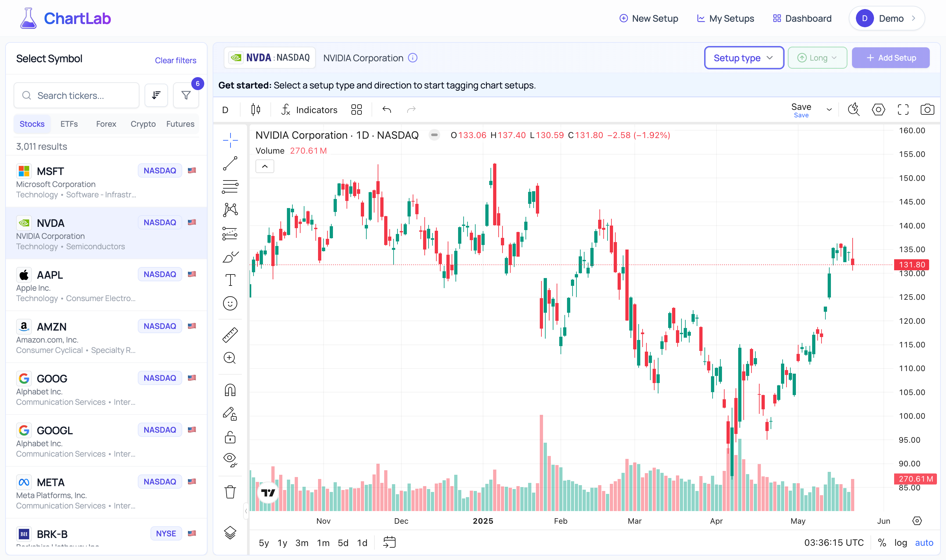Toggle percent scale mode
The image size is (946, 560).
(x=882, y=542)
